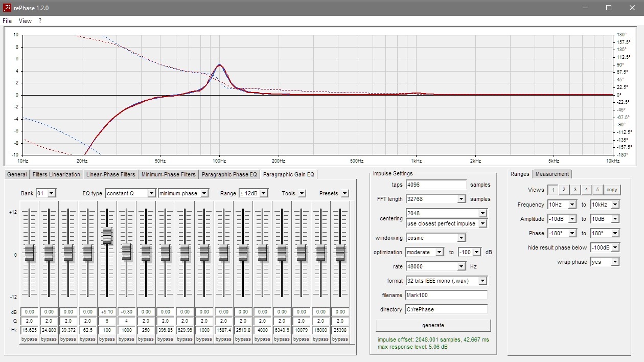Switch to the Filters Linearization tab

pos(56,174)
